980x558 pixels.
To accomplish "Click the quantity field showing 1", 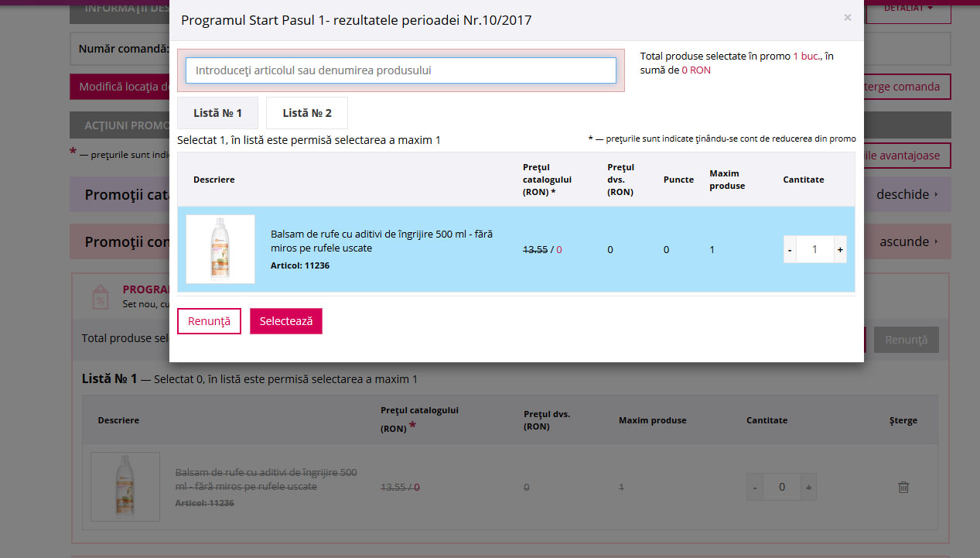I will click(814, 250).
